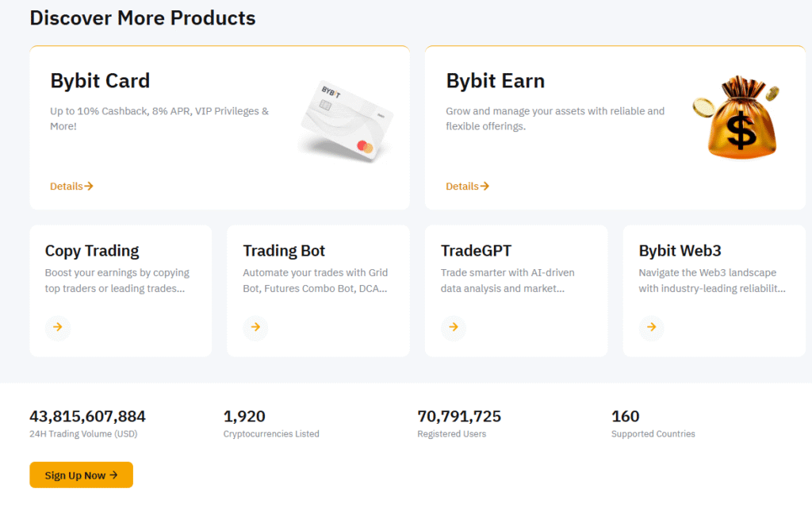Screen dimensions: 812x508
Task: Select the Bybit Card heading
Action: pyautogui.click(x=100, y=80)
